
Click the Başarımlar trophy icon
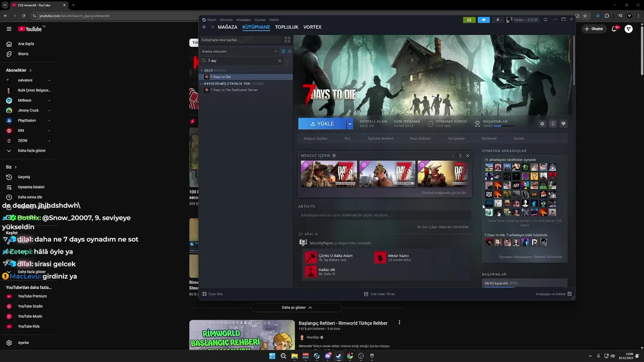pos(477,124)
